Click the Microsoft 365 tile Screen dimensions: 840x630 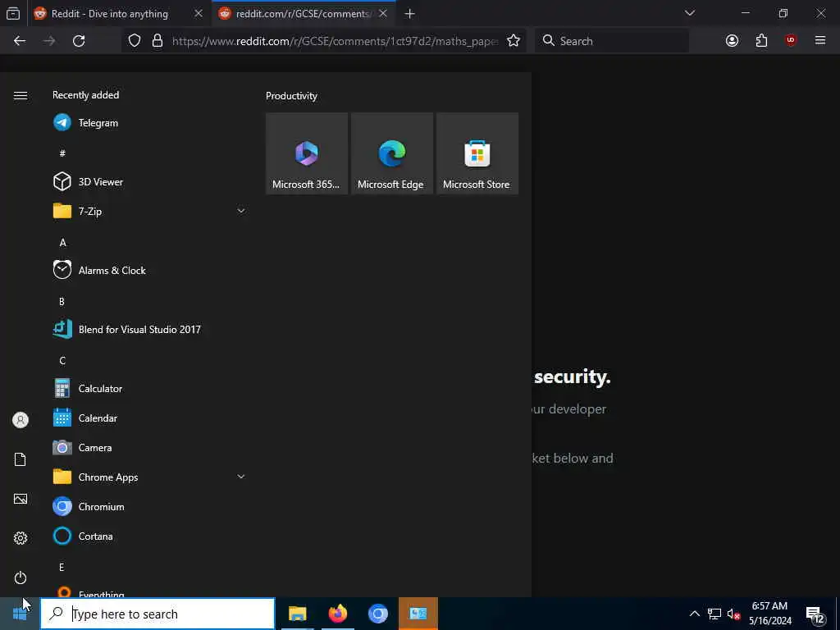click(x=307, y=153)
